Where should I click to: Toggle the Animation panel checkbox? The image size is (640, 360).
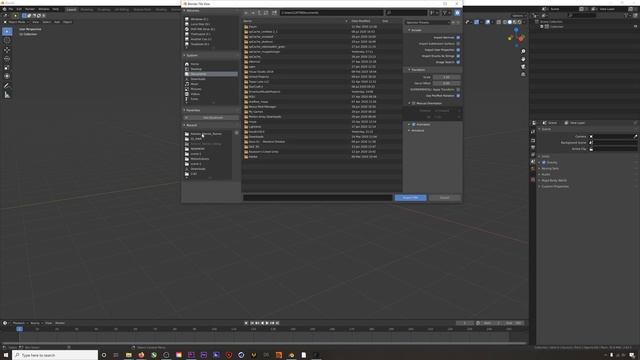point(413,124)
